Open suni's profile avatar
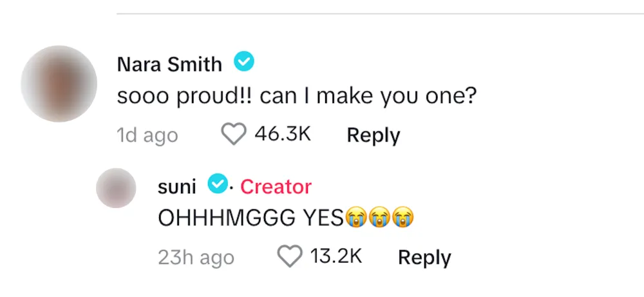The width and height of the screenshot is (644, 297). (116, 188)
